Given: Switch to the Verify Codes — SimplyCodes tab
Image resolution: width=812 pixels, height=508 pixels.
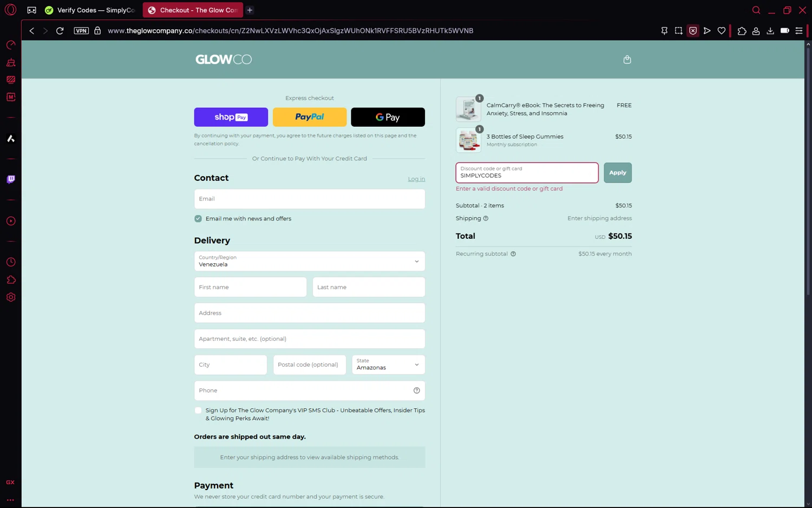Looking at the screenshot, I should pos(90,10).
